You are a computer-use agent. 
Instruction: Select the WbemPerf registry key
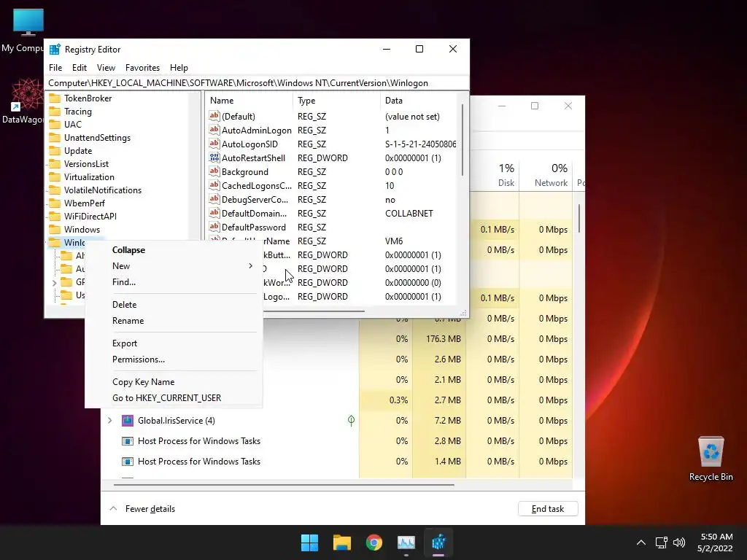tap(85, 203)
